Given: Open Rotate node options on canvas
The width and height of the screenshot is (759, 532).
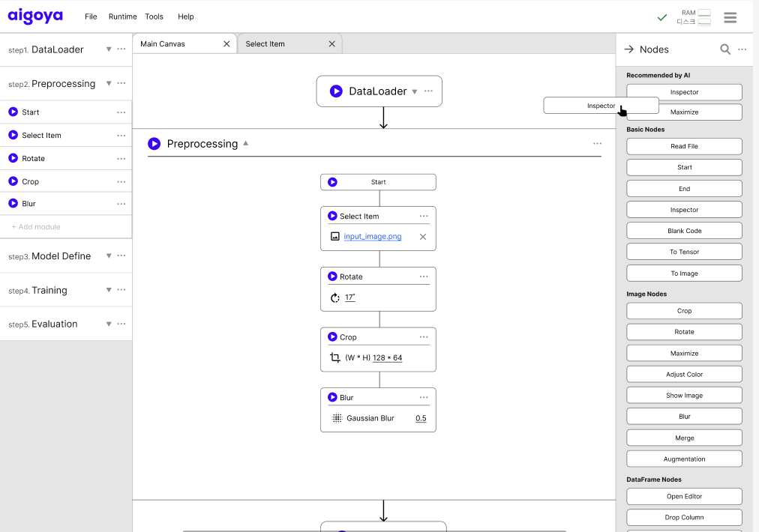Looking at the screenshot, I should pyautogui.click(x=424, y=276).
